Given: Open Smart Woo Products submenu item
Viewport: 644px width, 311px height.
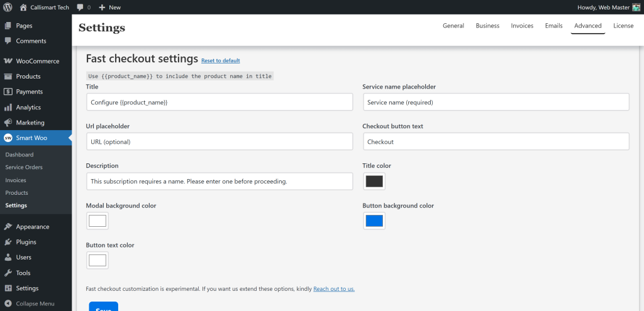Looking at the screenshot, I should [x=16, y=193].
